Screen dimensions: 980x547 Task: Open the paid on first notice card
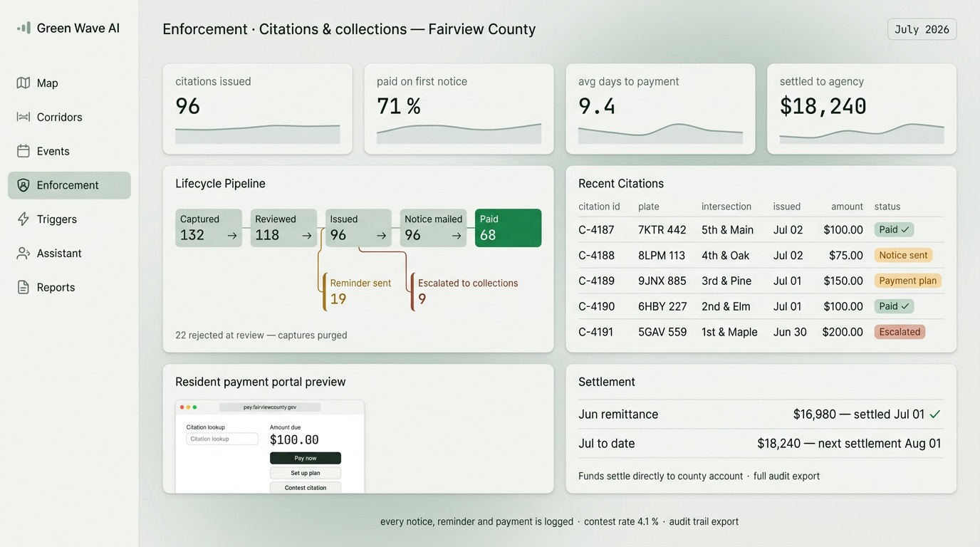(x=459, y=109)
